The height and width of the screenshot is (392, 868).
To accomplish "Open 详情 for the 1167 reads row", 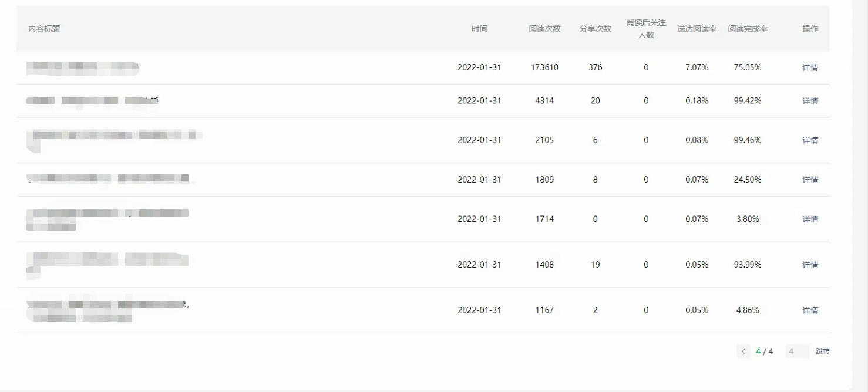I will click(x=810, y=310).
